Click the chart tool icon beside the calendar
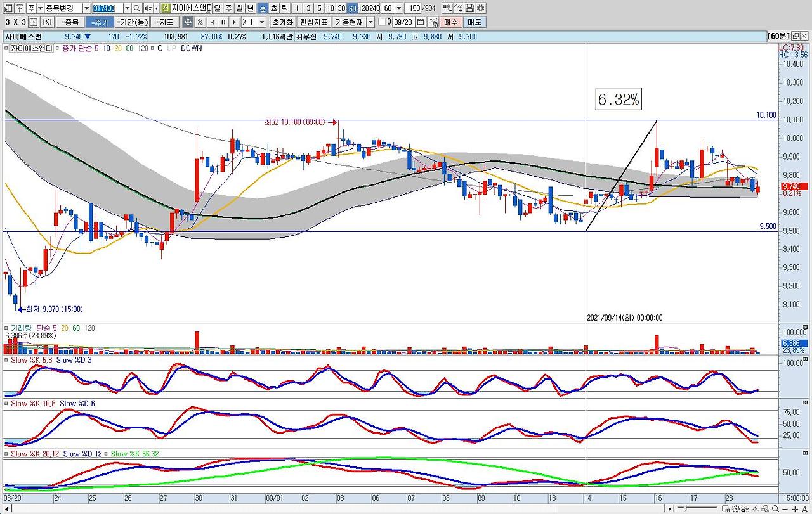This screenshot has width=812, height=514. point(433,22)
